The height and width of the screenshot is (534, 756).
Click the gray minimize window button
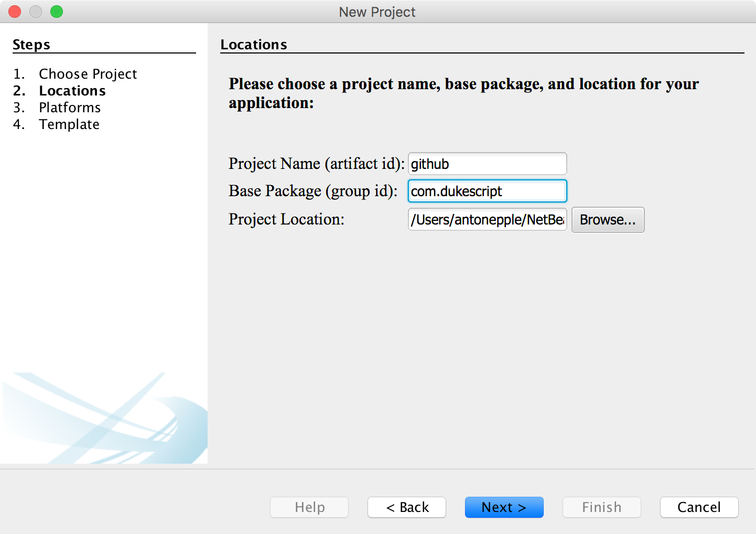coord(36,12)
